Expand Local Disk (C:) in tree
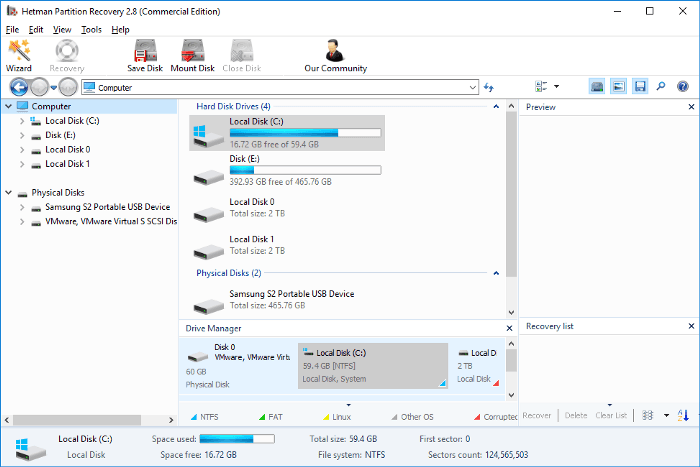This screenshot has height=467, width=700. tap(22, 121)
